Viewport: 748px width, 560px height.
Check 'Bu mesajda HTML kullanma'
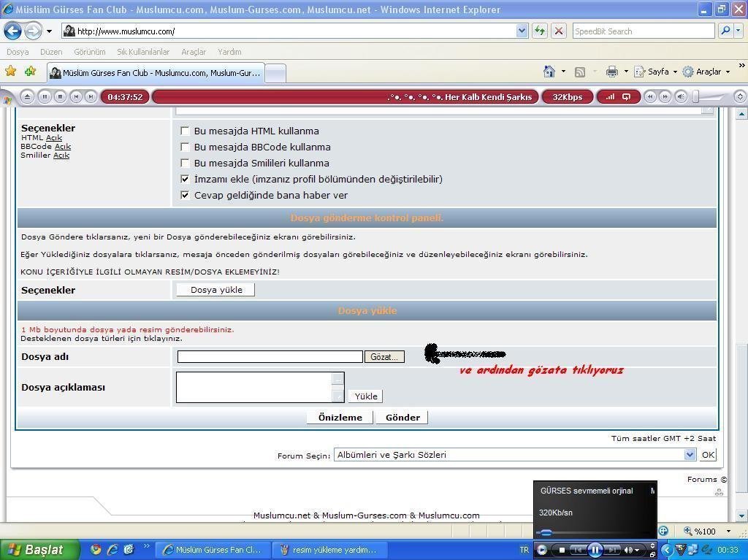(x=185, y=131)
